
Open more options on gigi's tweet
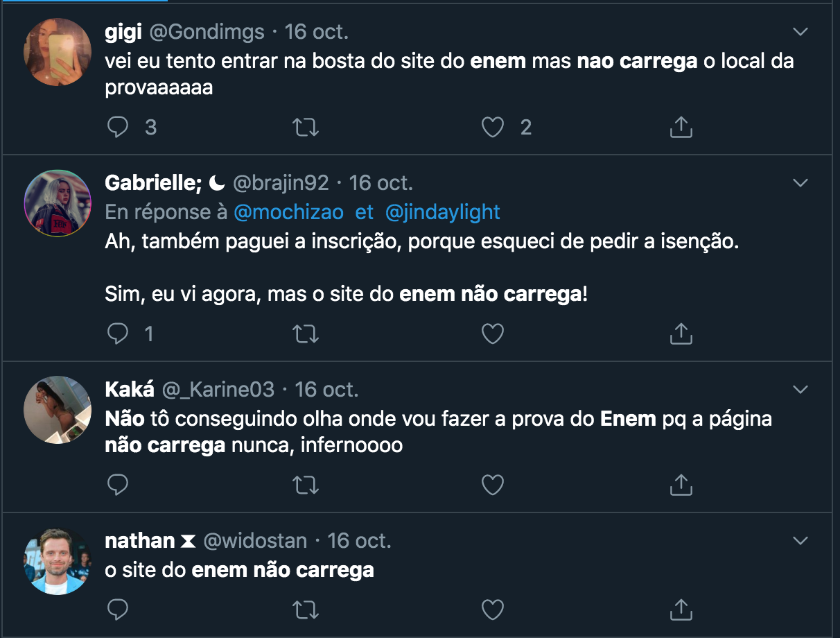[800, 32]
